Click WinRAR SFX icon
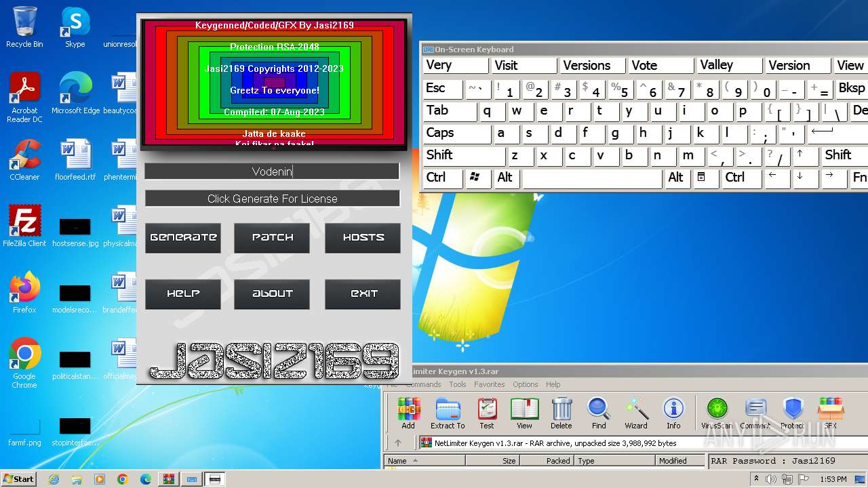Viewport: 868px width, 488px height. tap(831, 413)
